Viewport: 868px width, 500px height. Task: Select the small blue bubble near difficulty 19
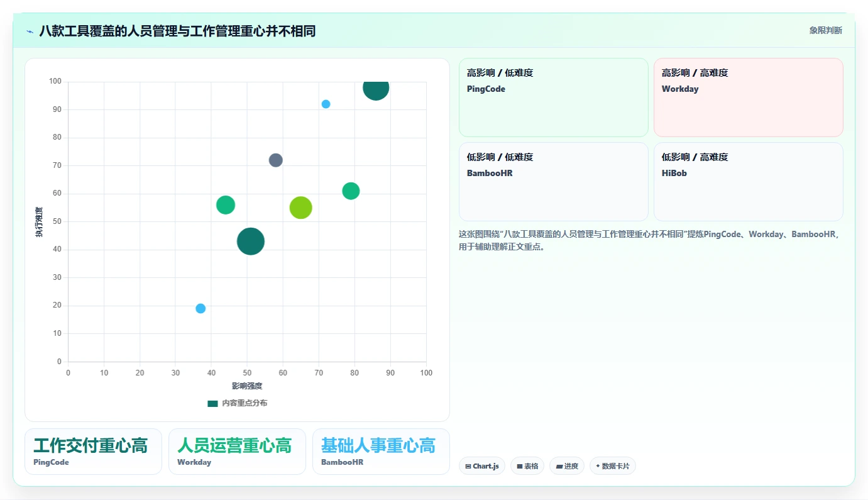tap(201, 308)
